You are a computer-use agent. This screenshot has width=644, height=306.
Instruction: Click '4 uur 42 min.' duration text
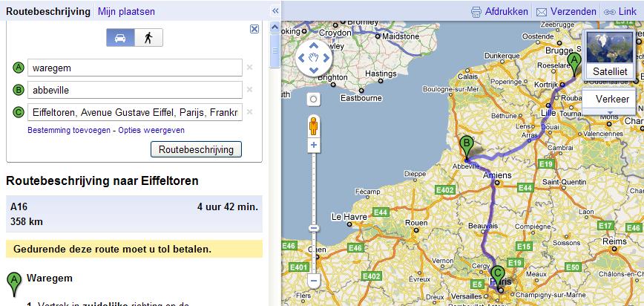point(228,206)
